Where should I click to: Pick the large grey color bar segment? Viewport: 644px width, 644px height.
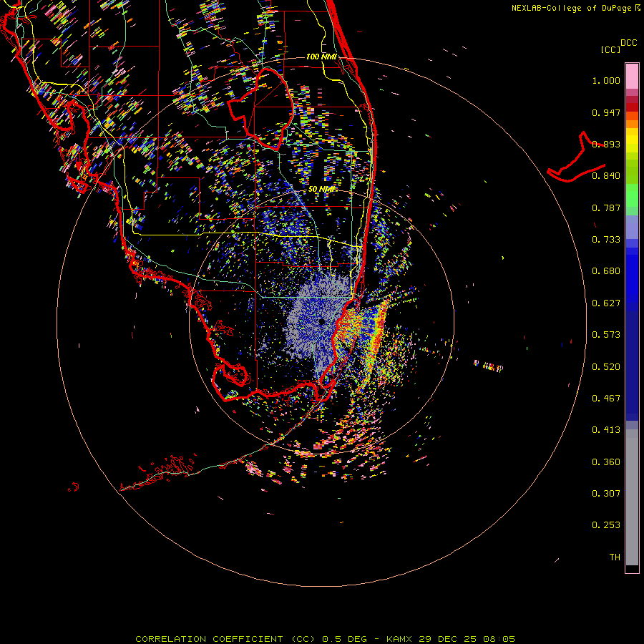[632, 497]
